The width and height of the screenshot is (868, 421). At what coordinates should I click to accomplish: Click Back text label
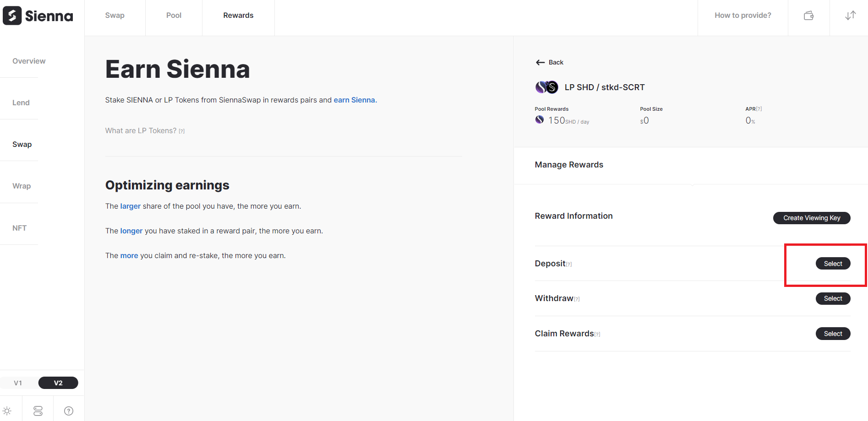click(x=556, y=62)
